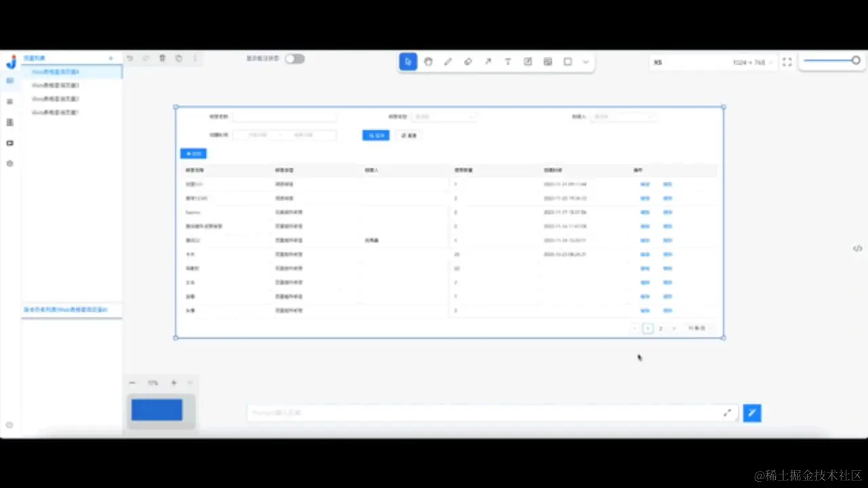Zoom out with the minus button
The height and width of the screenshot is (488, 868).
click(132, 383)
